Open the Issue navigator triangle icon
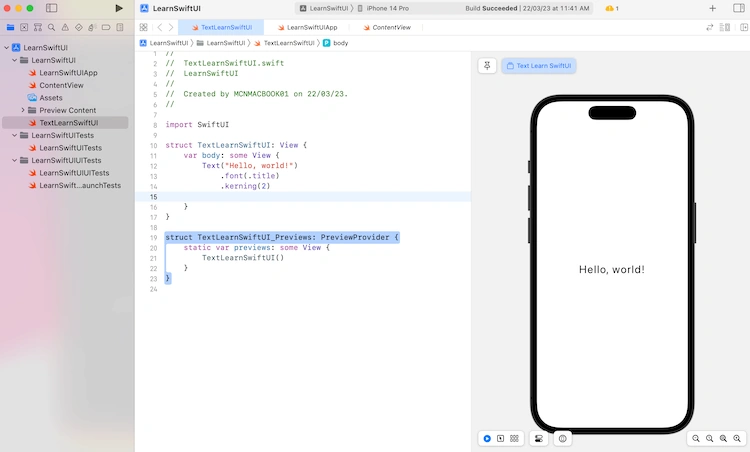The height and width of the screenshot is (452, 750). (65, 27)
